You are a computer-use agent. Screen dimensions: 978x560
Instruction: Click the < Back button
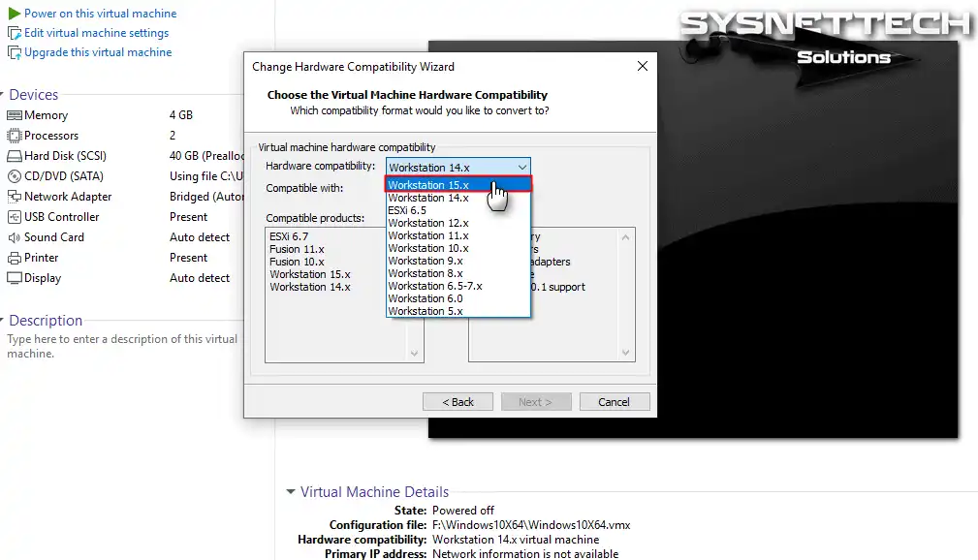(457, 402)
